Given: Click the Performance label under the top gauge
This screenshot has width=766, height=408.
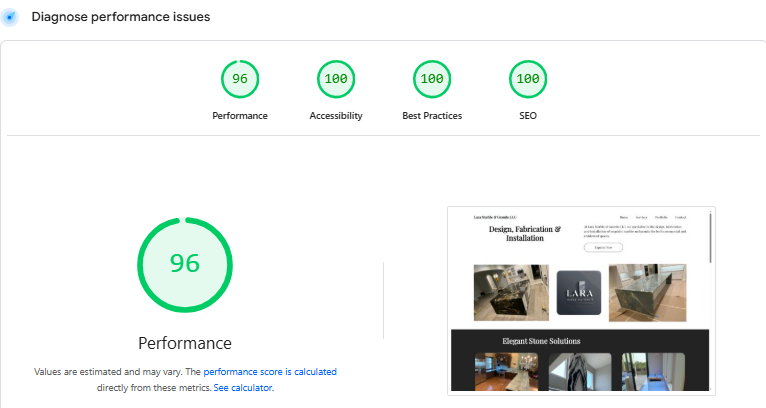Looking at the screenshot, I should pyautogui.click(x=240, y=116).
